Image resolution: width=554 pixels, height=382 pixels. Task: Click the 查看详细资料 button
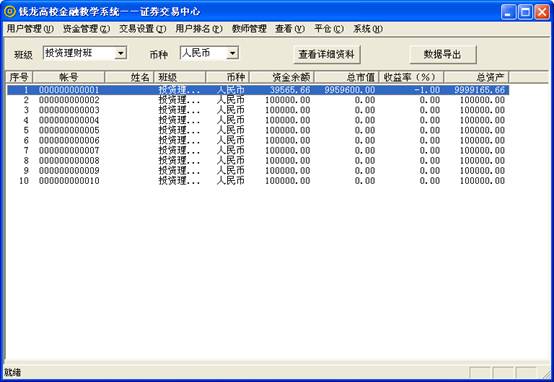tap(326, 54)
